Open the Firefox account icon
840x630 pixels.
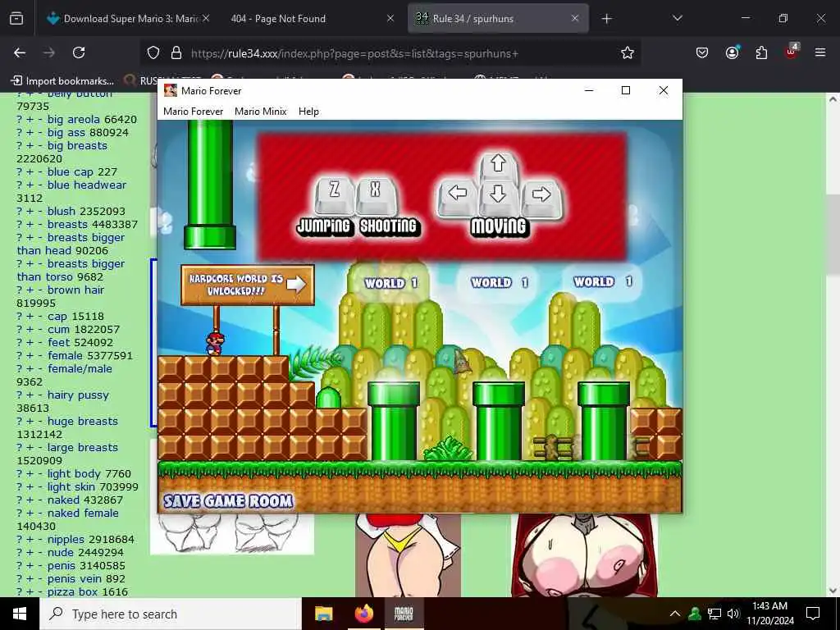[x=732, y=52]
